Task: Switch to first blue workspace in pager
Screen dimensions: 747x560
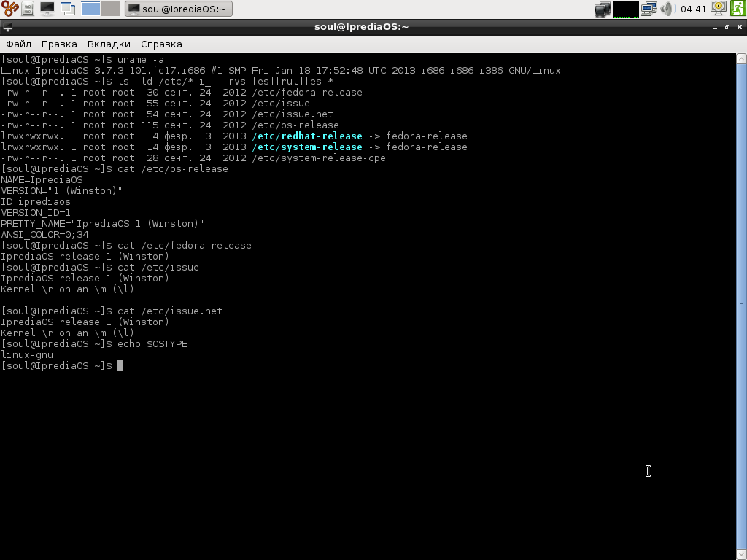Action: (90, 9)
